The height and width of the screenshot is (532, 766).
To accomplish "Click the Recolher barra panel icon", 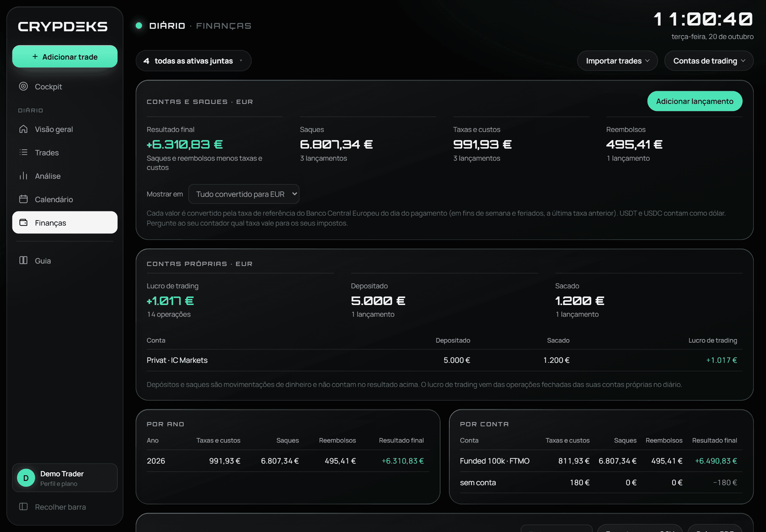I will point(23,506).
